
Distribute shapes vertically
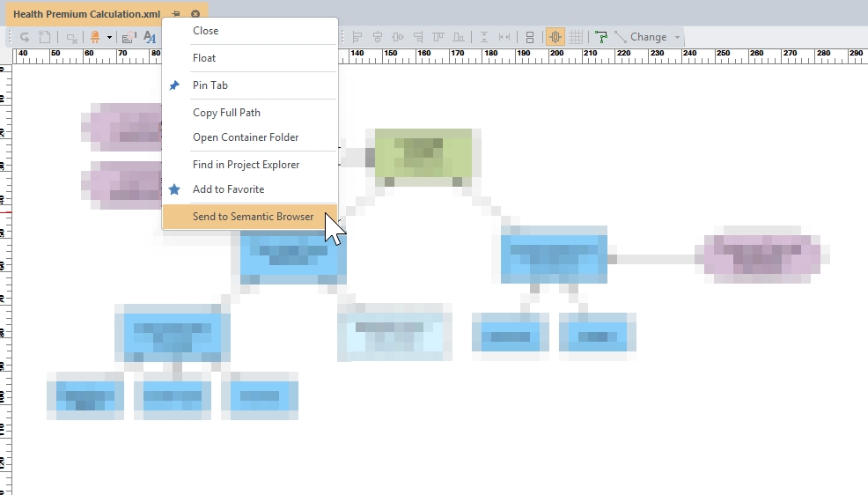pos(484,37)
